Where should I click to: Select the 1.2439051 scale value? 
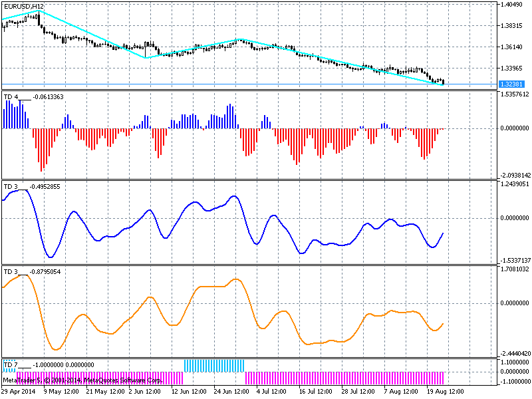515,184
